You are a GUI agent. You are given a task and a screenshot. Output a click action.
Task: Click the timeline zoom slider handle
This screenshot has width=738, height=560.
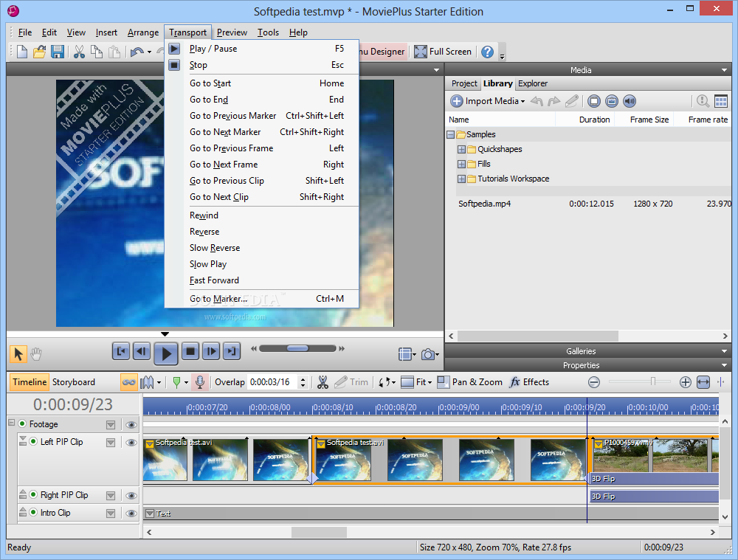click(x=653, y=381)
